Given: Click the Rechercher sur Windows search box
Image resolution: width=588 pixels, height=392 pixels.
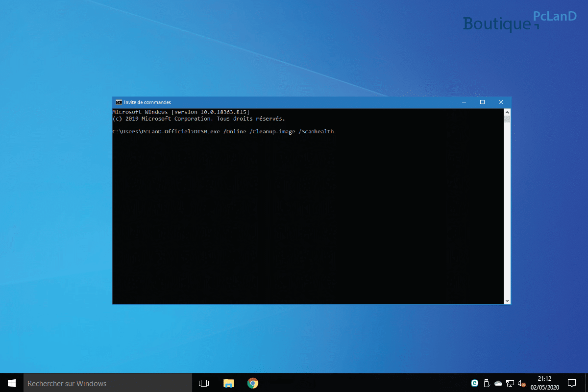Looking at the screenshot, I should click(107, 383).
